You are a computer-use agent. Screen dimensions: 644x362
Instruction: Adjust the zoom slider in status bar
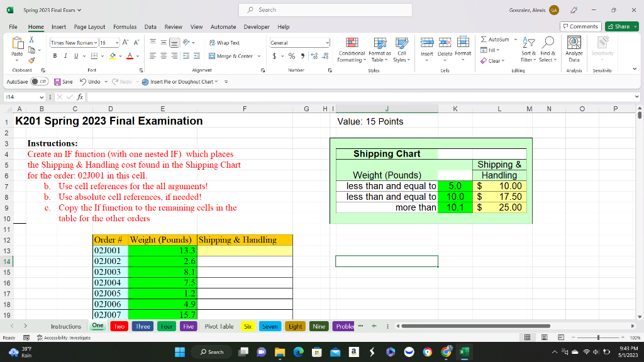[599, 337]
